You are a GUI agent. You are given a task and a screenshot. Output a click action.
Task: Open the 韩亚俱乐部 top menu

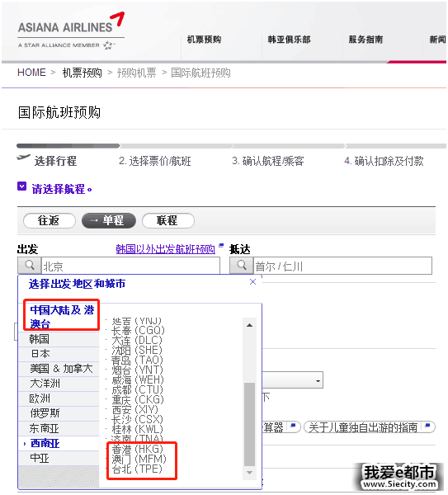pos(289,40)
